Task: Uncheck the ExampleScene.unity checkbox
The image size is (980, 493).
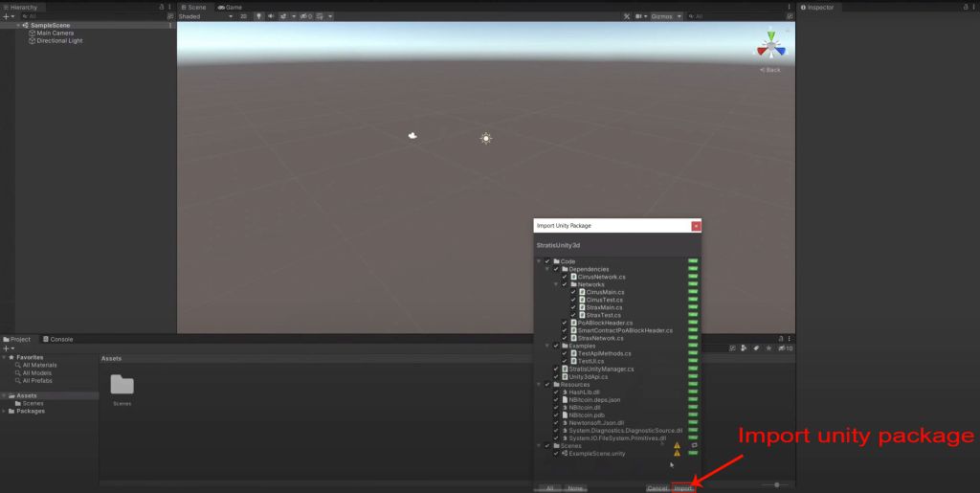Action: 556,453
